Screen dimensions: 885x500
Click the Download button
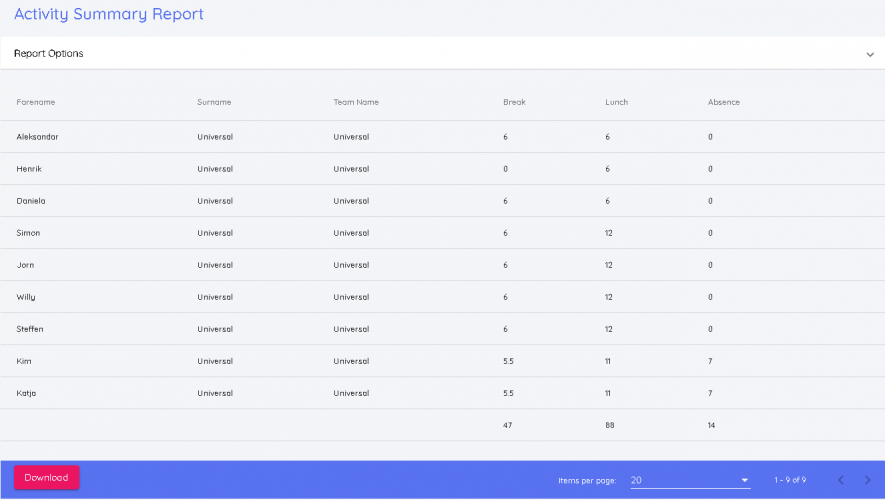[x=46, y=478]
